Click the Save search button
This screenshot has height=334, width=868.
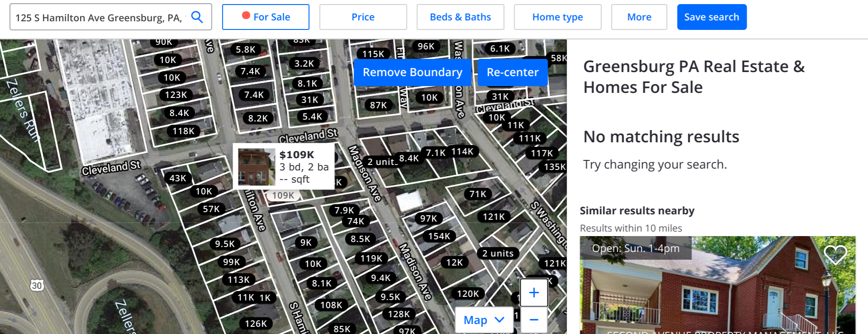(712, 17)
